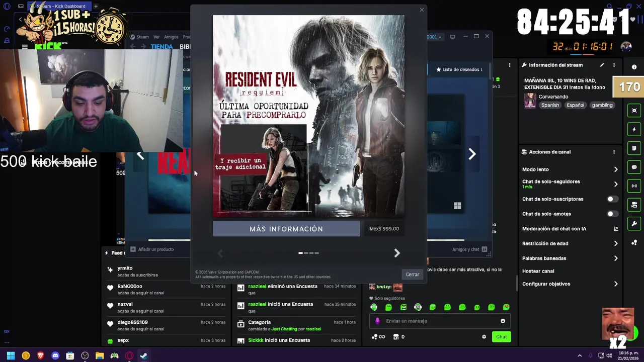644x362 pixels.
Task: Click the gambling tag
Action: click(602, 105)
